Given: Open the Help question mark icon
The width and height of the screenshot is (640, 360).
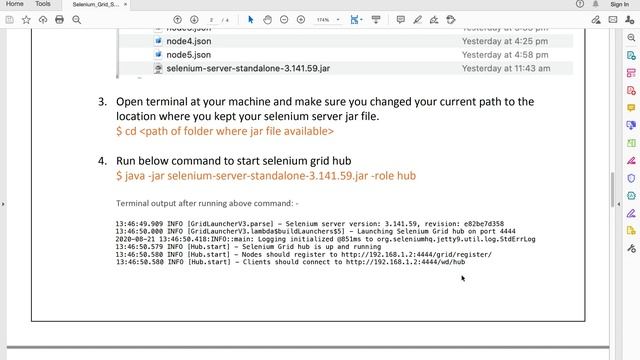Looking at the screenshot, I should (580, 4).
